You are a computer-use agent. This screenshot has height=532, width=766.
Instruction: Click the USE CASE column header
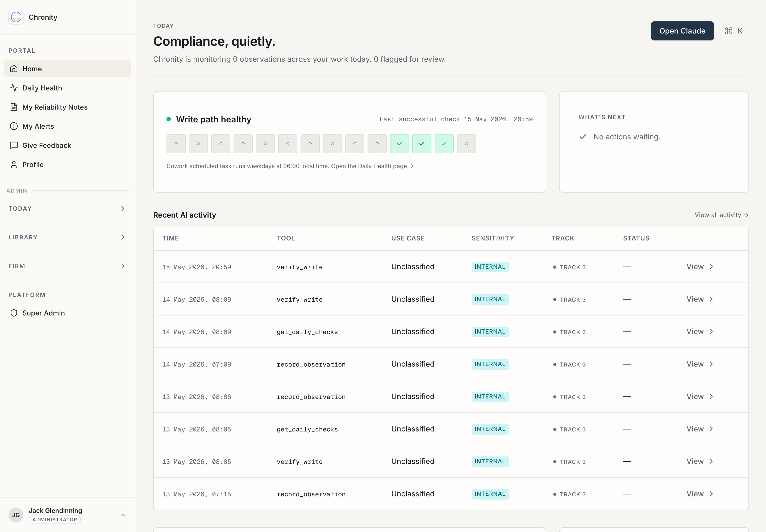click(408, 238)
